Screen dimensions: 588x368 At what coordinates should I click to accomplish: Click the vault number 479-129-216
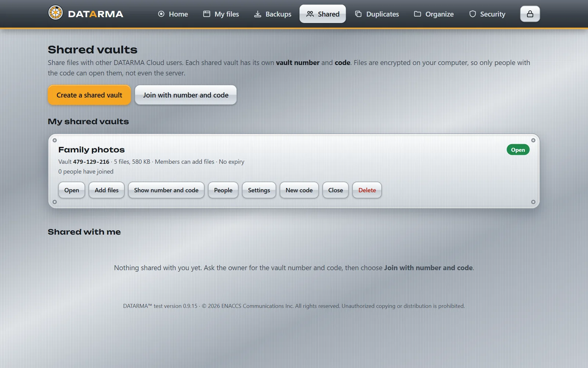(x=91, y=162)
